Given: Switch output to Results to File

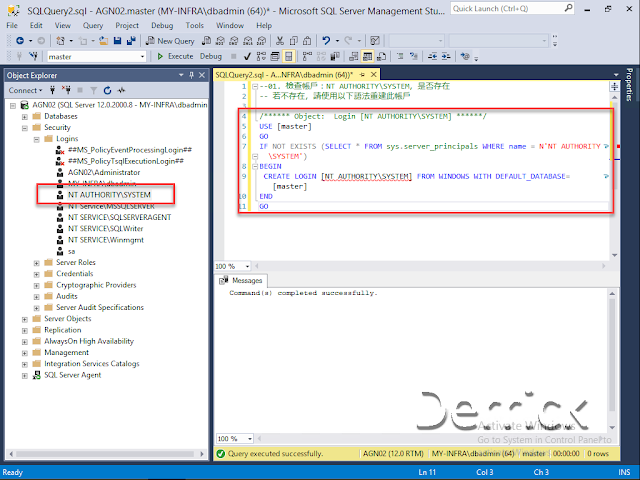Looking at the screenshot, I should pos(381,56).
